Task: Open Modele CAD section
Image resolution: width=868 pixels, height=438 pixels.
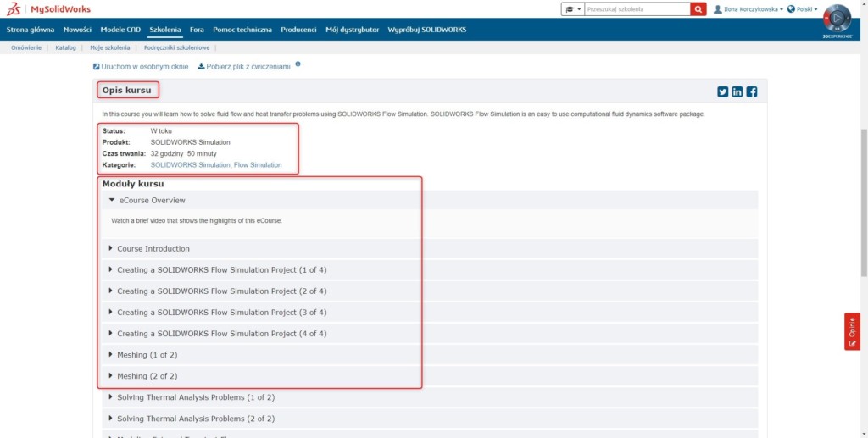Action: (120, 30)
